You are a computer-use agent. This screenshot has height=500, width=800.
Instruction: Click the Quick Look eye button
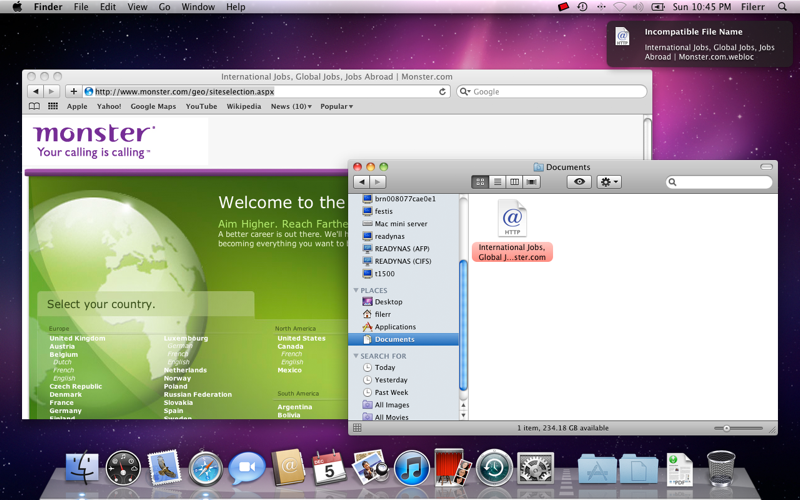pyautogui.click(x=579, y=182)
